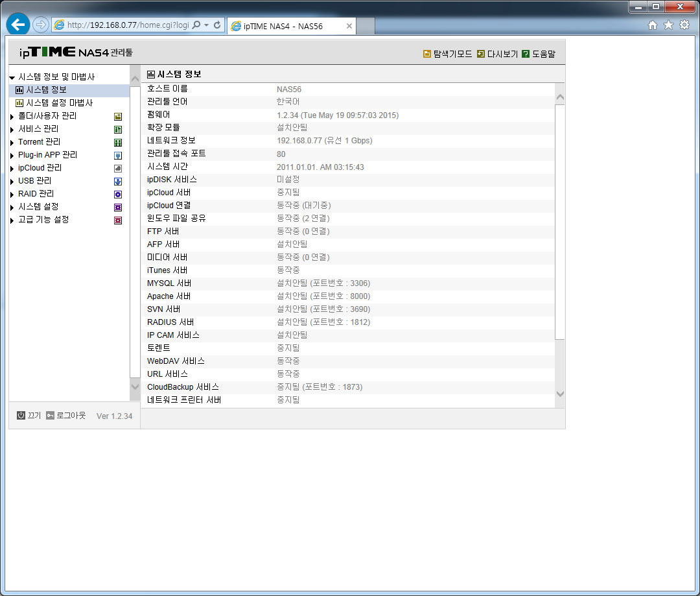700x596 pixels.
Task: Click the MYSQL 서버 row label
Action: 169,283
